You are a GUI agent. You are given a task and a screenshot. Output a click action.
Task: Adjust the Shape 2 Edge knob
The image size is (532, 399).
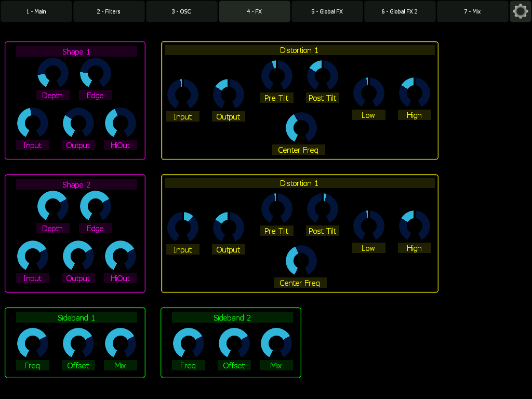click(96, 206)
